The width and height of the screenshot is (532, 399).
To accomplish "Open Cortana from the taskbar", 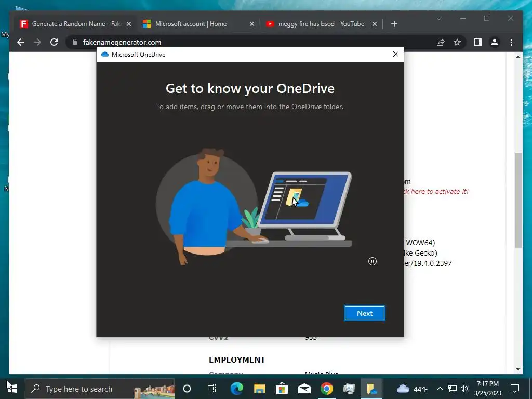I will tap(187, 389).
